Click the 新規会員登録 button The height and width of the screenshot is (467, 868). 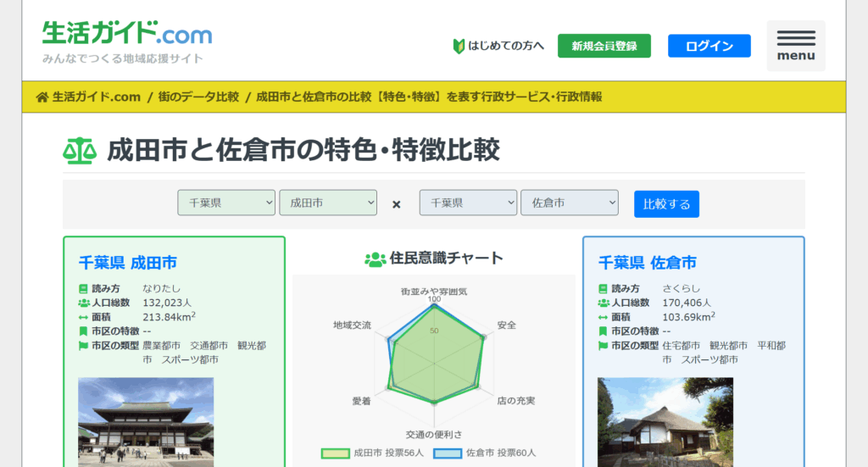[604, 46]
